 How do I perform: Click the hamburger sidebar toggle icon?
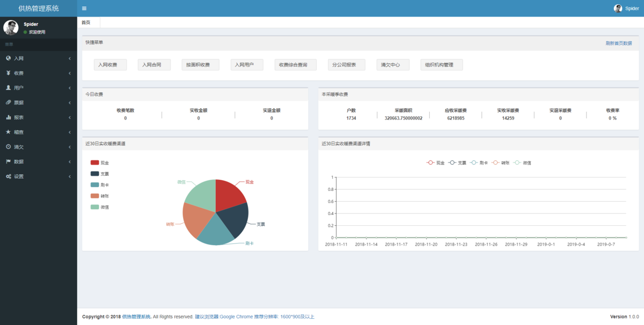point(84,9)
